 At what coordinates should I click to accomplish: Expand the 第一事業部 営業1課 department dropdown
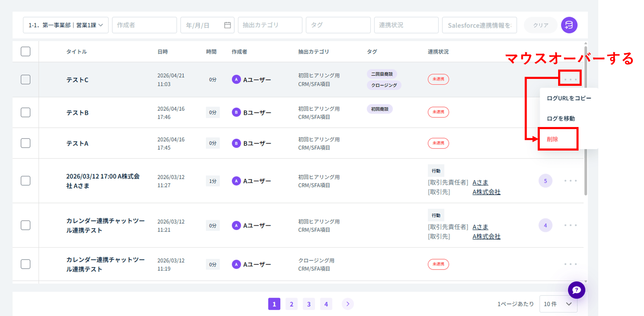coord(66,25)
